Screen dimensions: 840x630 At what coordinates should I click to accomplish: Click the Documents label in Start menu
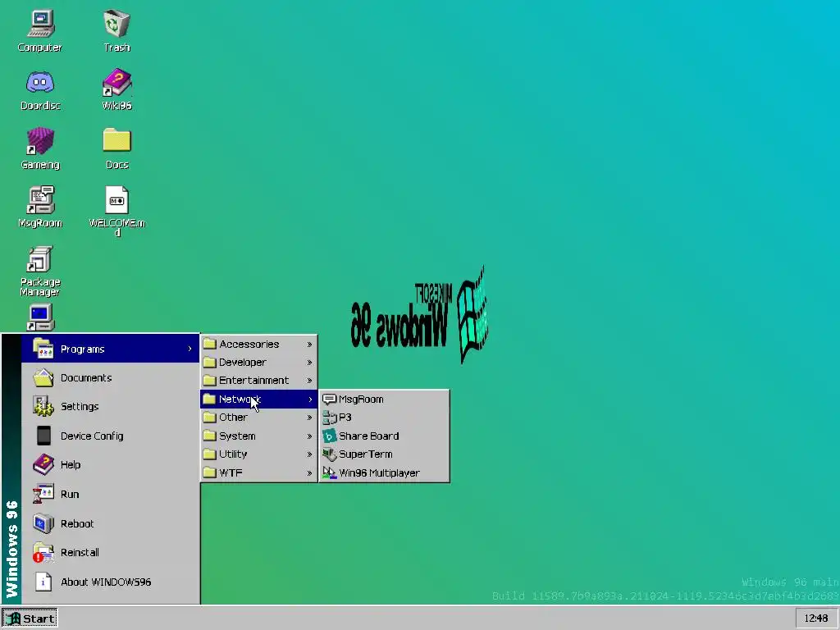coord(86,377)
